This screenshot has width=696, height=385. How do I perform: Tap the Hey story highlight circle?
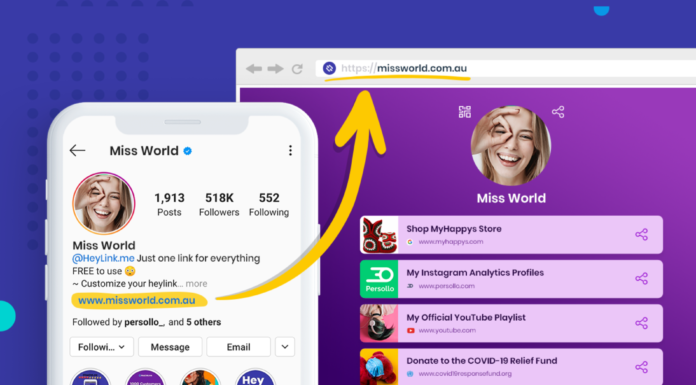254,377
